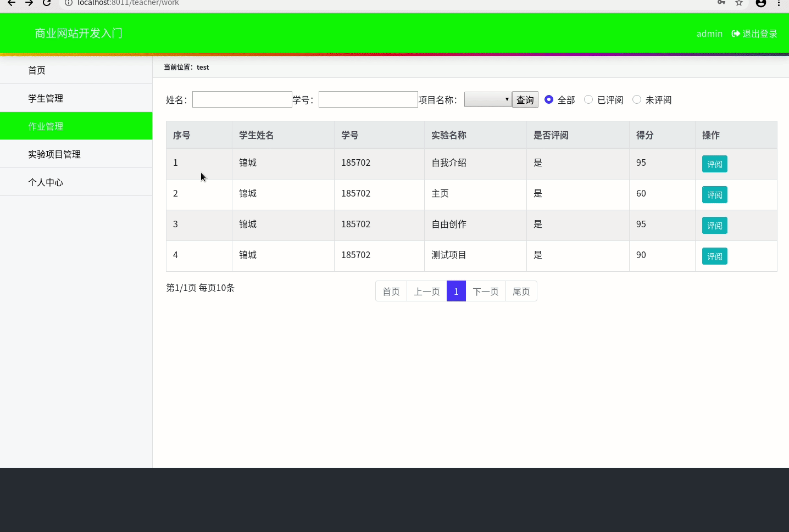Click the 查询 search button
The width and height of the screenshot is (789, 532).
coord(525,99)
